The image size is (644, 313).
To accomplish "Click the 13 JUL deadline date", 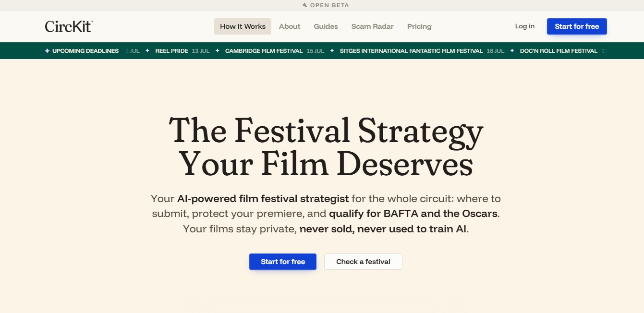I will click(x=201, y=51).
